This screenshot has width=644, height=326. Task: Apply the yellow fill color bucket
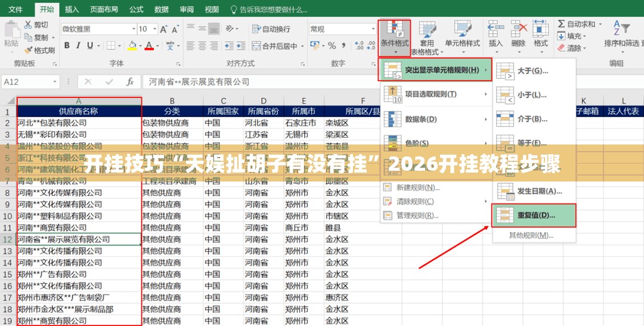tap(132, 45)
